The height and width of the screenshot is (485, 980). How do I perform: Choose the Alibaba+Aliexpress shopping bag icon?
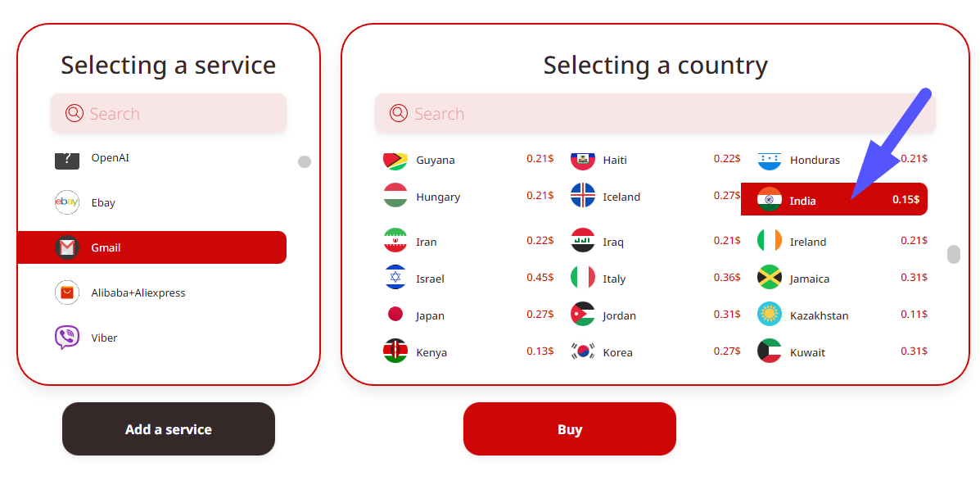tap(67, 292)
